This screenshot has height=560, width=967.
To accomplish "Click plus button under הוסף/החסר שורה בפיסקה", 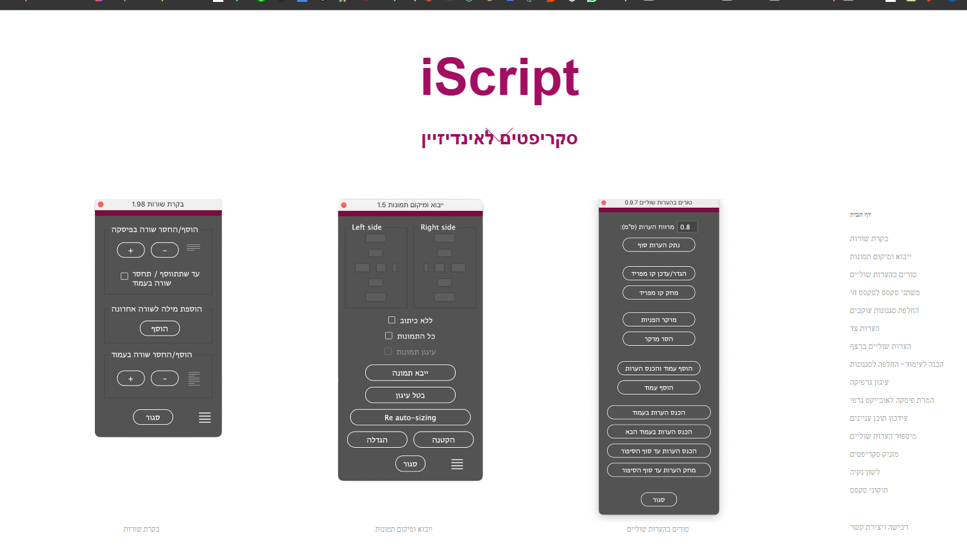I will (x=131, y=250).
